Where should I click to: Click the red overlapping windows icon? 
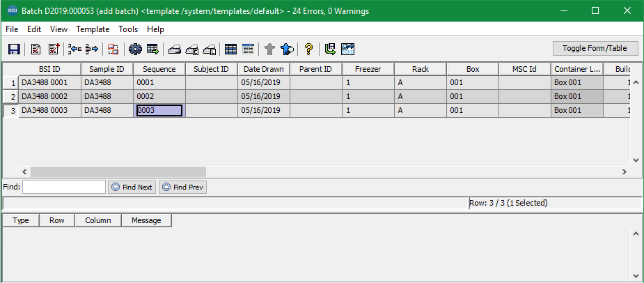tap(113, 49)
